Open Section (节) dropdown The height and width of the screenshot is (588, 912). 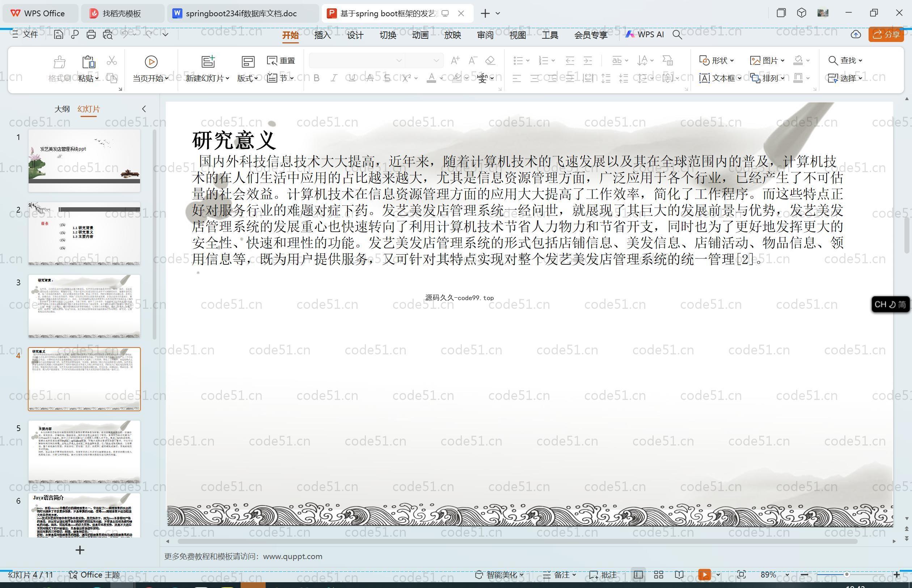click(x=281, y=78)
